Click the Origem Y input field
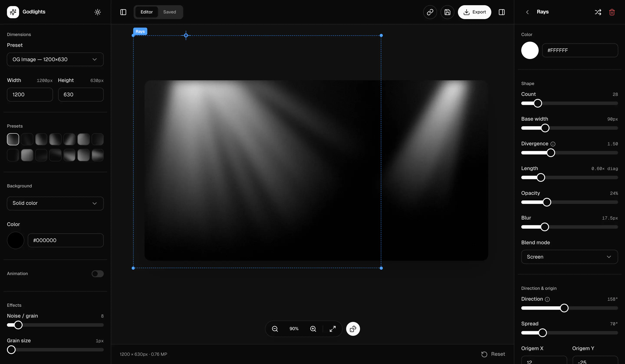The image size is (625, 364). click(595, 360)
